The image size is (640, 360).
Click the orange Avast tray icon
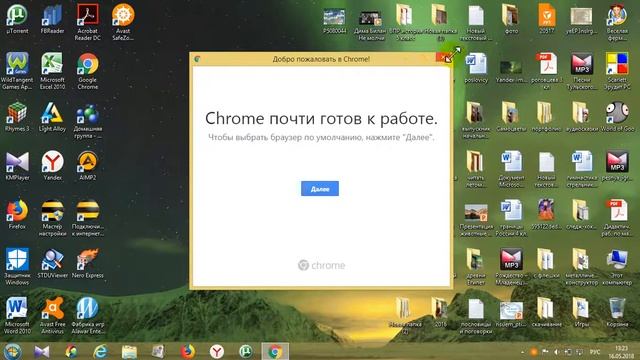pos(533,351)
